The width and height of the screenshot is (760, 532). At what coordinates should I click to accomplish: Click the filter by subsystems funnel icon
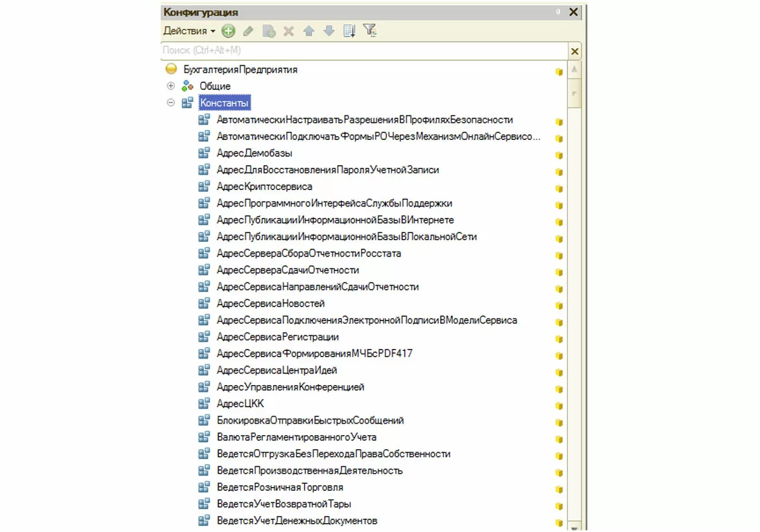point(370,30)
